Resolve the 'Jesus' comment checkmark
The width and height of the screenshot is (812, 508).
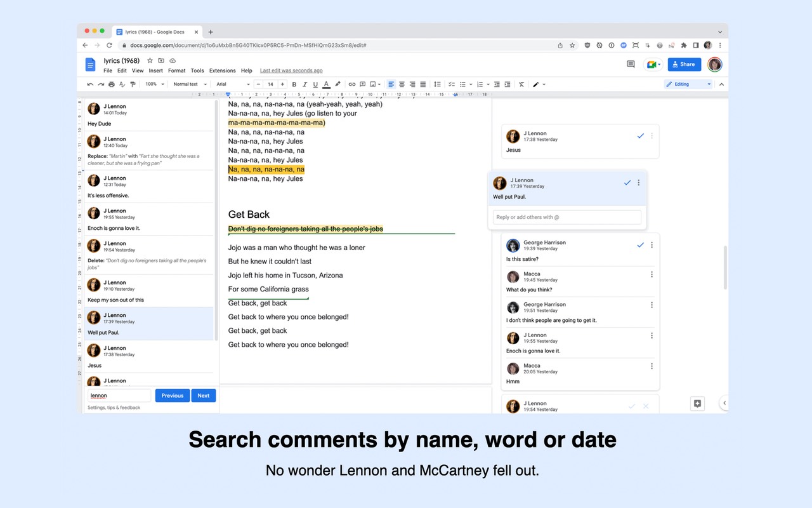coord(640,136)
